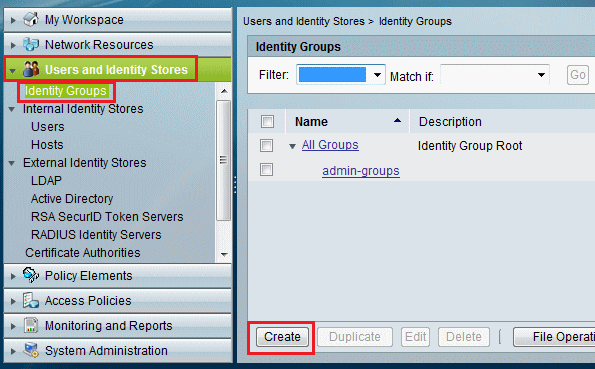Image resolution: width=595 pixels, height=369 pixels.
Task: Click the navigation scrollbar down arrow
Action: coord(224,254)
